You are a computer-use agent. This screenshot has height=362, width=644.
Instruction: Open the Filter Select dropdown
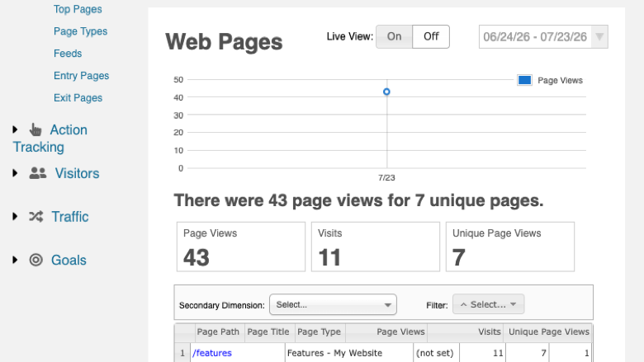[x=488, y=304]
